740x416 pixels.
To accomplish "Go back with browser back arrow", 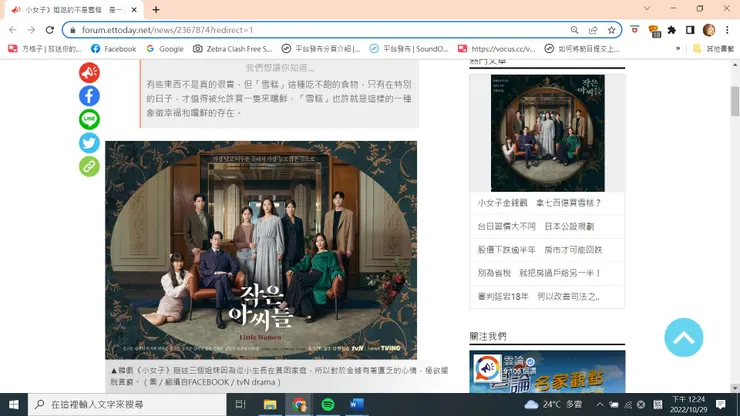I will [x=13, y=30].
